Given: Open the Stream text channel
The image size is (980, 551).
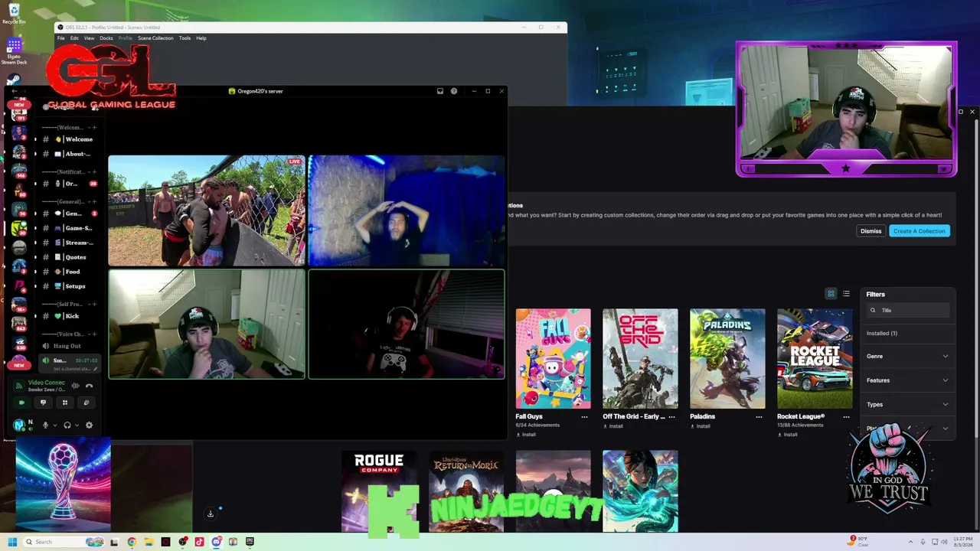Looking at the screenshot, I should (70, 243).
